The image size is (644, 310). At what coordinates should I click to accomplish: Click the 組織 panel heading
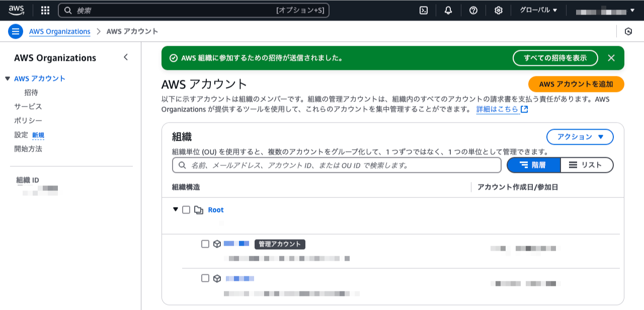click(182, 137)
